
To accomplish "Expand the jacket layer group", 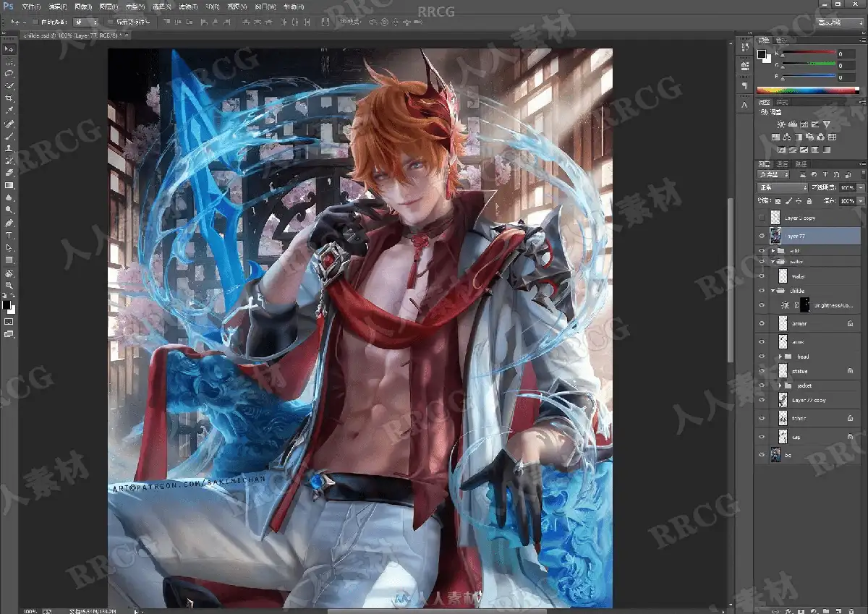I will tap(780, 386).
